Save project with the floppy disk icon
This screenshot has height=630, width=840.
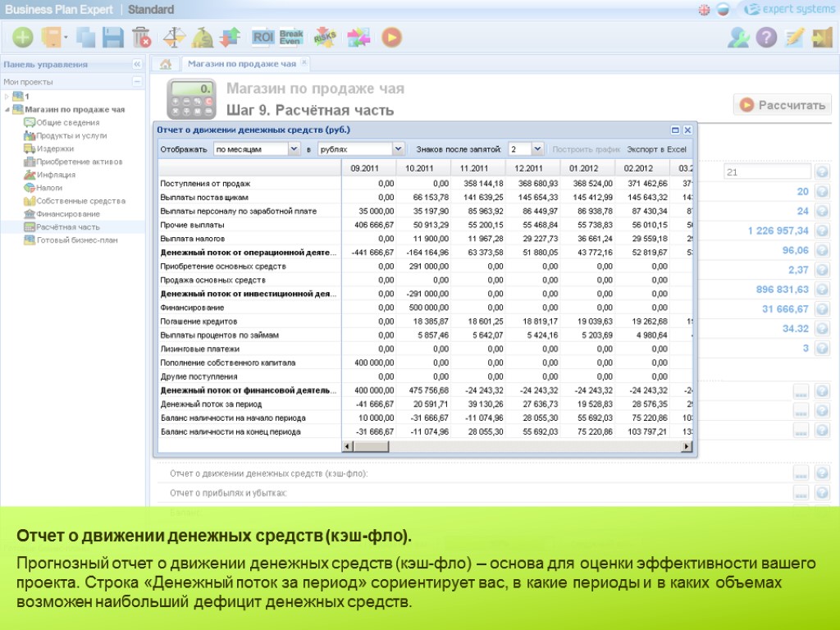(113, 38)
